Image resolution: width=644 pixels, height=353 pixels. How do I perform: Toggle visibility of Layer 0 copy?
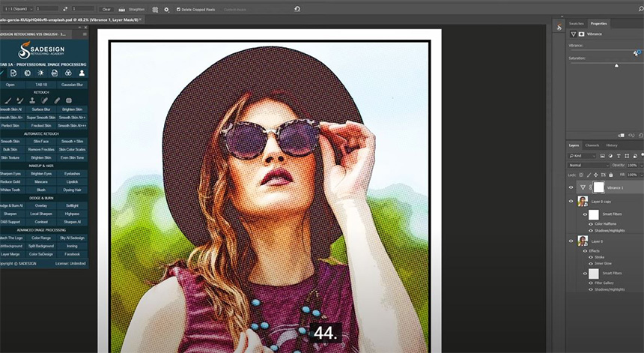click(x=571, y=201)
